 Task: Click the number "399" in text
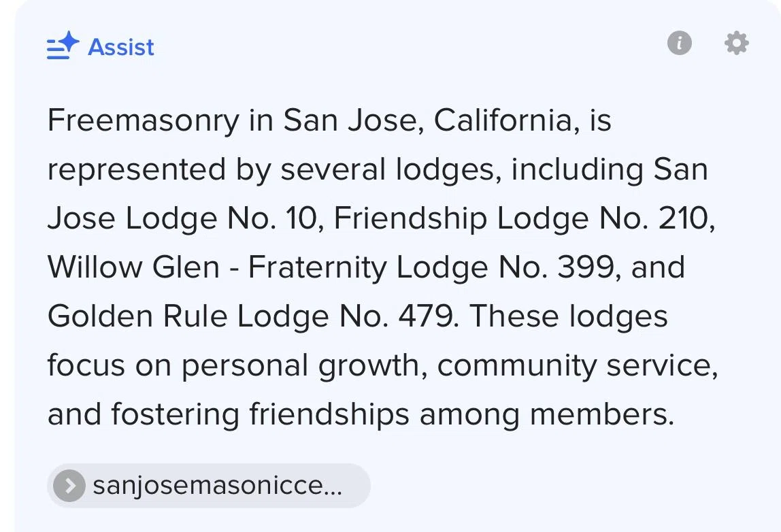tap(585, 267)
